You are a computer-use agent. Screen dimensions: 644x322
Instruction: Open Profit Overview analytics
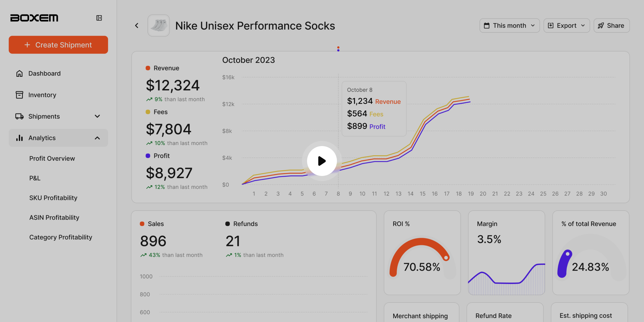coord(52,158)
